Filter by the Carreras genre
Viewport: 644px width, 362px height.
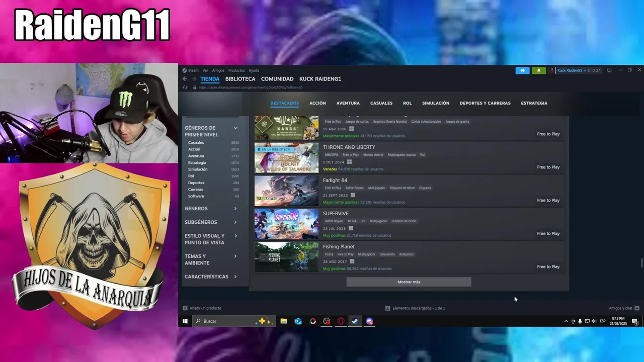point(196,190)
